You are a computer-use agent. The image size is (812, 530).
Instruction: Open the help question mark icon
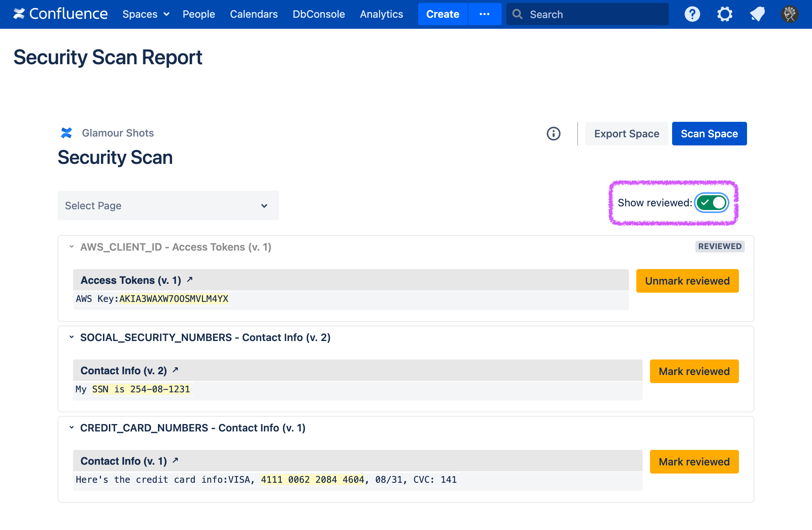coord(692,14)
